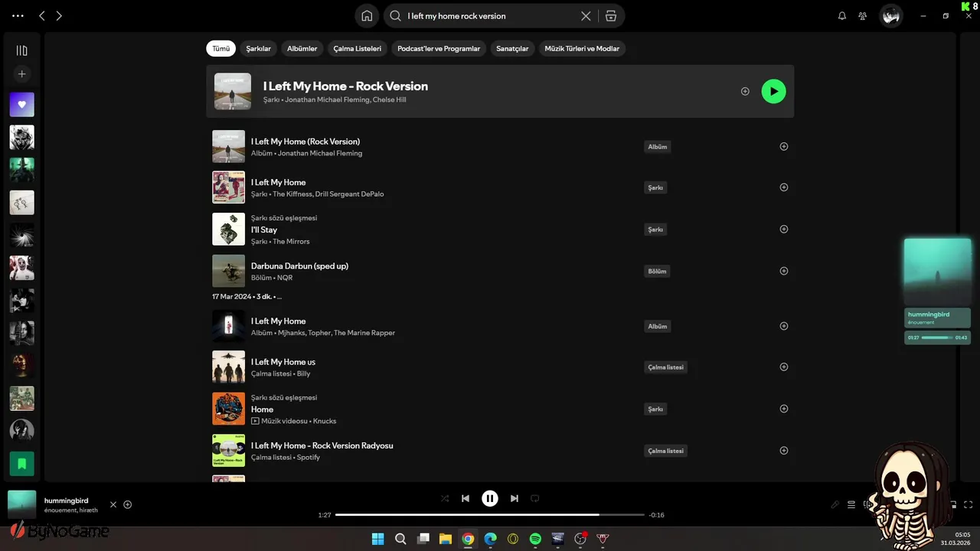Open artist Topher link
Image resolution: width=980 pixels, height=551 pixels.
pyautogui.click(x=318, y=333)
